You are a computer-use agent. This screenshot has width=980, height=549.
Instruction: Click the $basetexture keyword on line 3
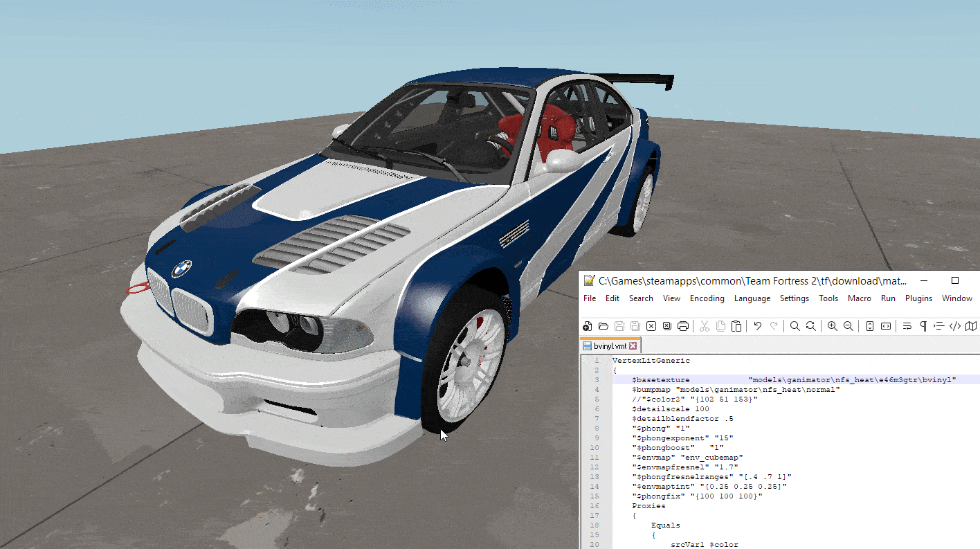[x=661, y=379]
